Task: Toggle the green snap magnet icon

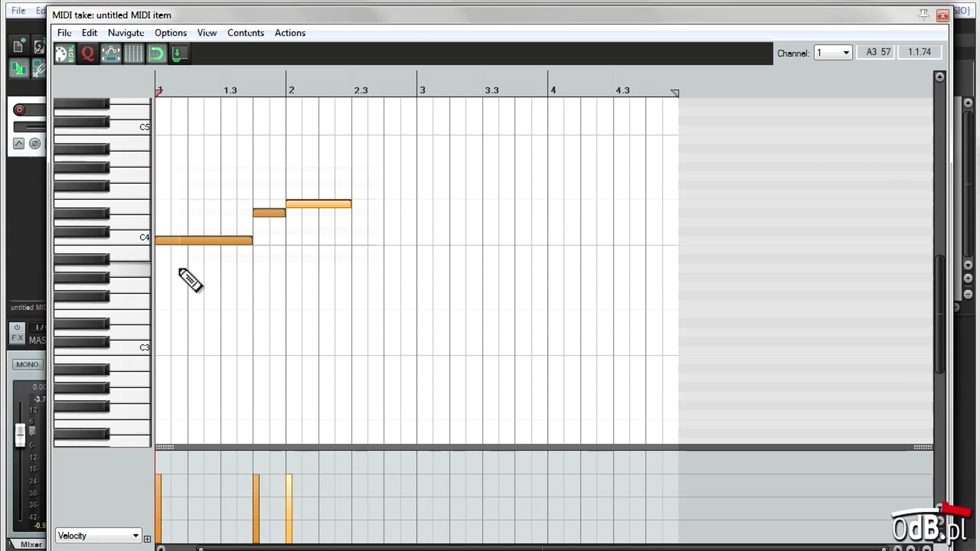Action: (156, 53)
